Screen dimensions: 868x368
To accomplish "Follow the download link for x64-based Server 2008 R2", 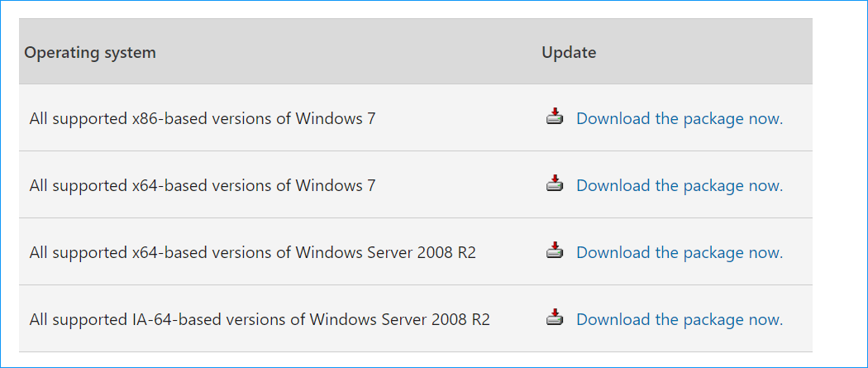I will (x=679, y=252).
